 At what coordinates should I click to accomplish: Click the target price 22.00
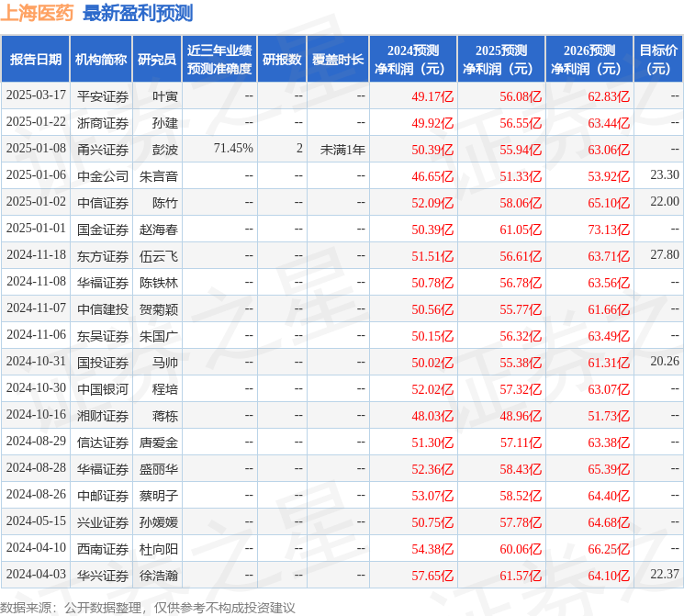(x=665, y=202)
